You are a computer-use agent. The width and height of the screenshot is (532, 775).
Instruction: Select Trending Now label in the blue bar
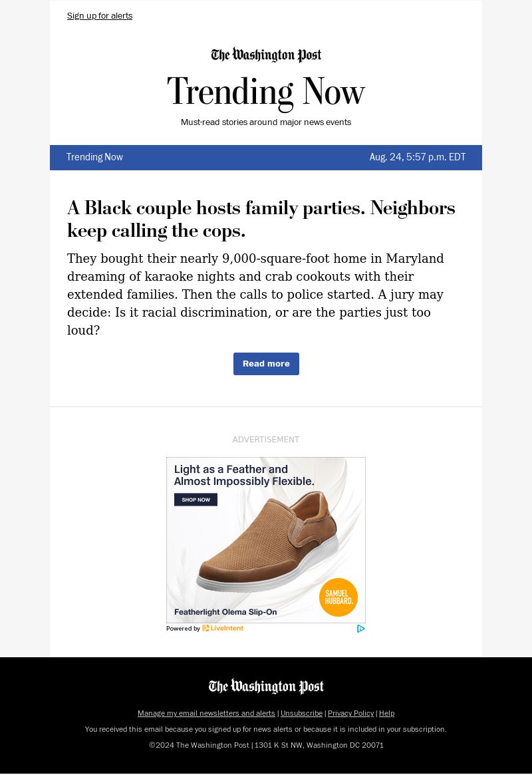(x=94, y=158)
